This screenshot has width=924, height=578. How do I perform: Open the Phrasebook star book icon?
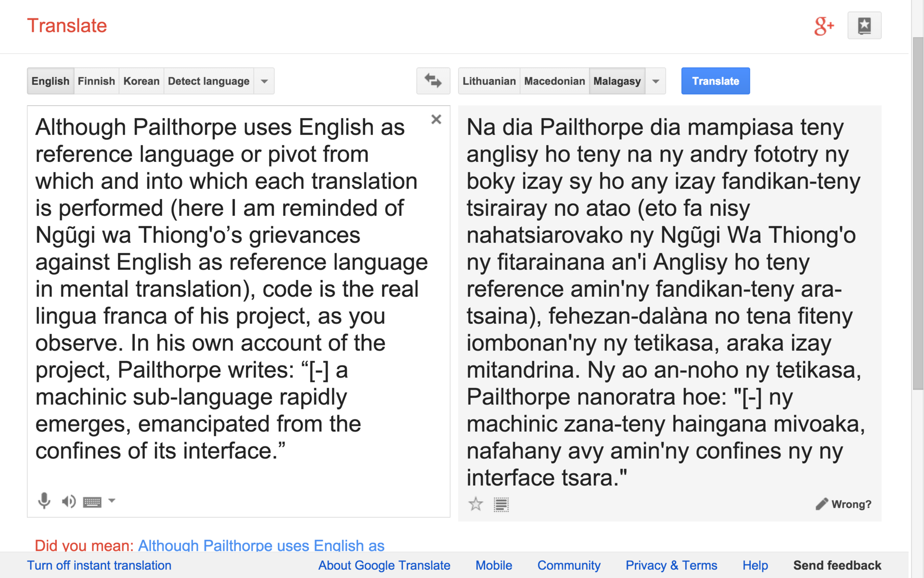(x=864, y=26)
